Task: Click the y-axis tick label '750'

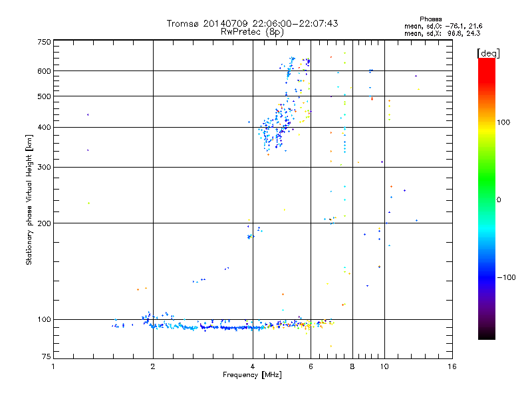Action: click(44, 42)
